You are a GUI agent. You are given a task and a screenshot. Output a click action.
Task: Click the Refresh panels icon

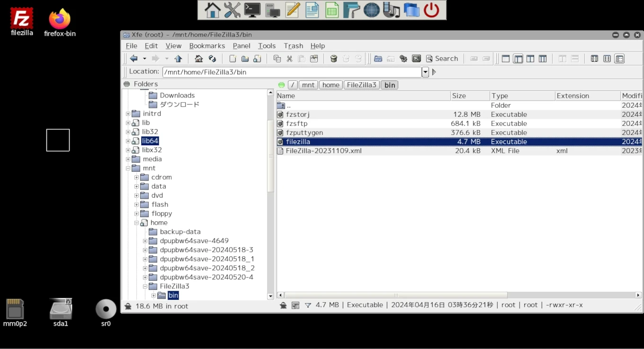213,59
